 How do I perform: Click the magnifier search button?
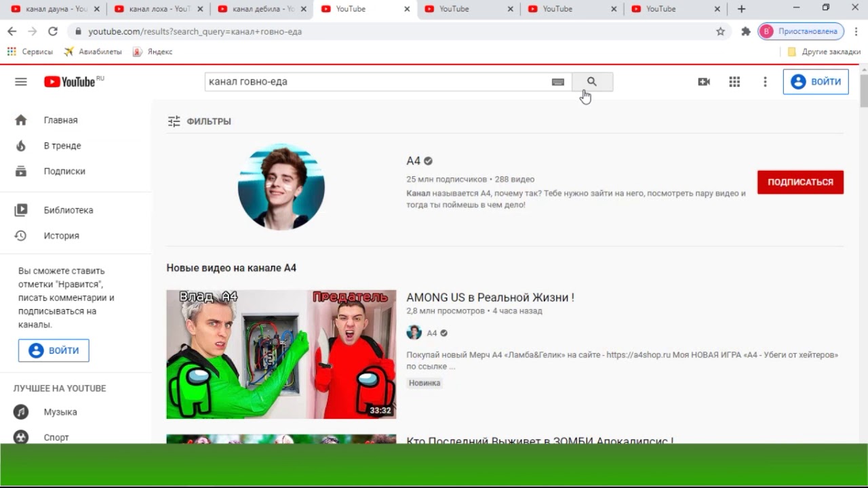(592, 82)
